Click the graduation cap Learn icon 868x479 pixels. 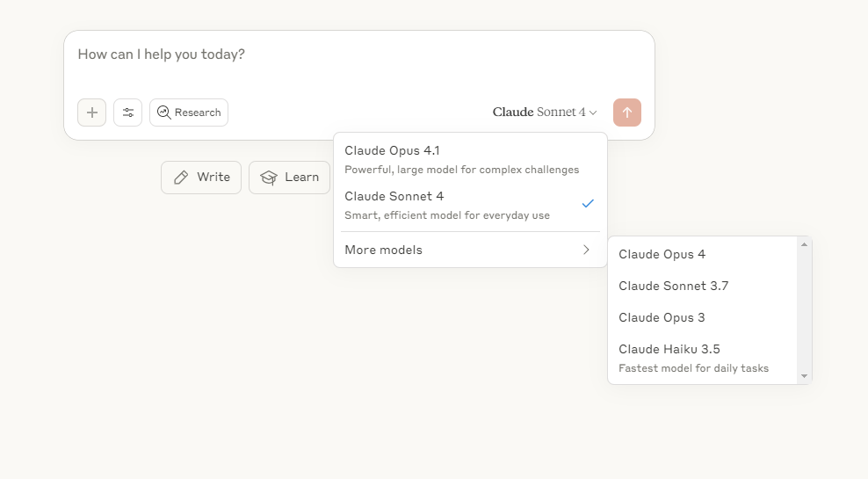pos(269,178)
